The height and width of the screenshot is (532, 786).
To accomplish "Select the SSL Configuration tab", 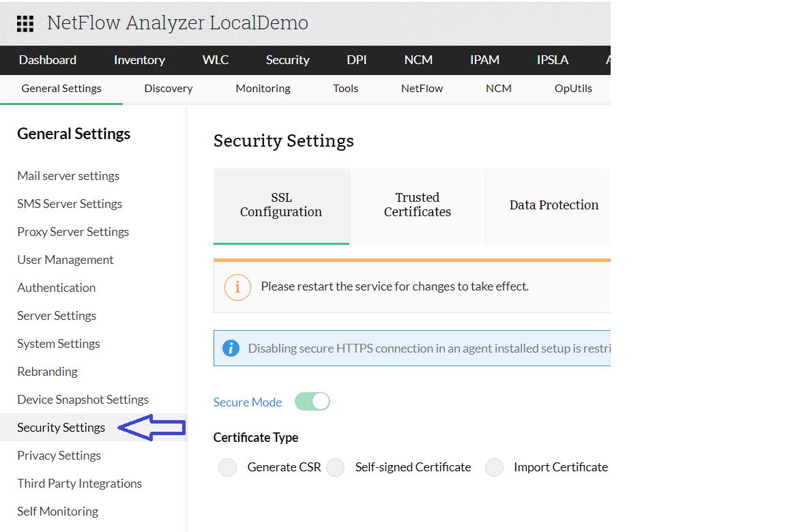I will click(x=281, y=205).
